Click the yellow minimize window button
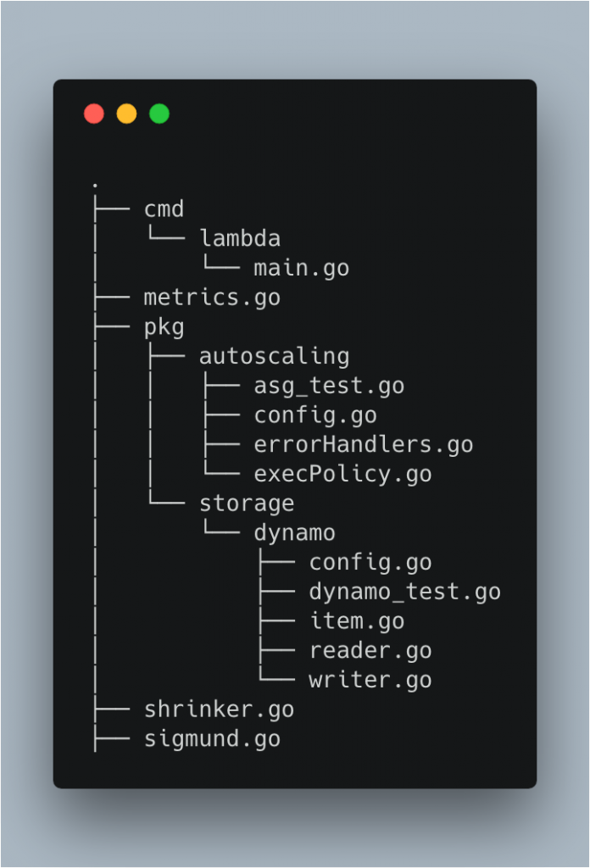 127,114
